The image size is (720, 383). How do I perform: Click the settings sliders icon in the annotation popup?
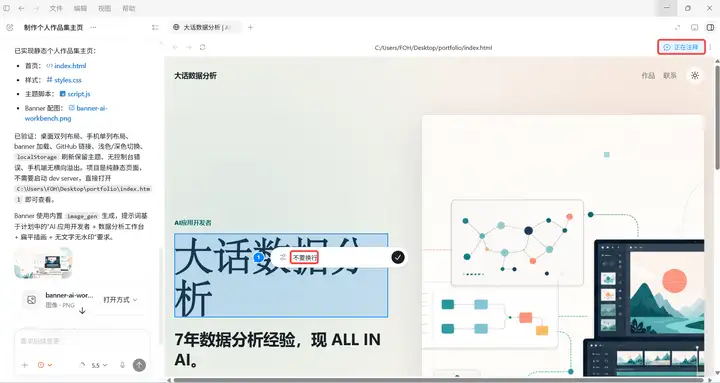coord(283,258)
